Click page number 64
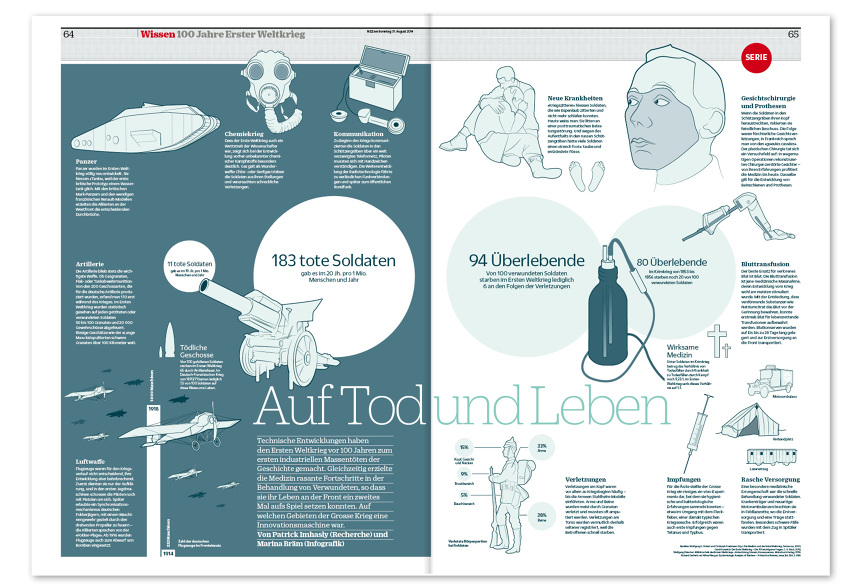 coord(69,34)
